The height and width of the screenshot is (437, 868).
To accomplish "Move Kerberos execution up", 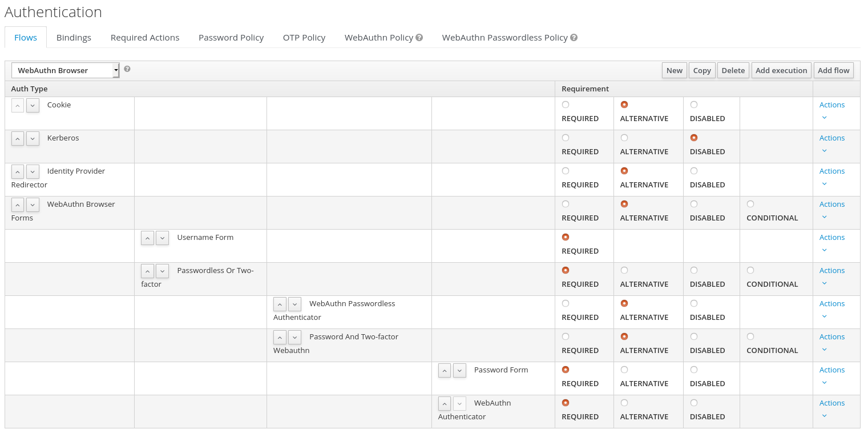I will 18,138.
